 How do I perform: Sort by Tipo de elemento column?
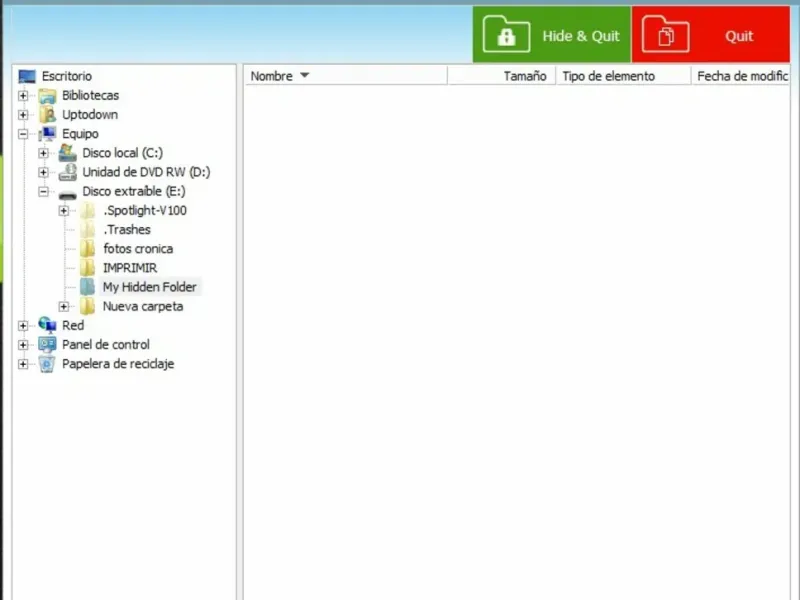(x=623, y=76)
